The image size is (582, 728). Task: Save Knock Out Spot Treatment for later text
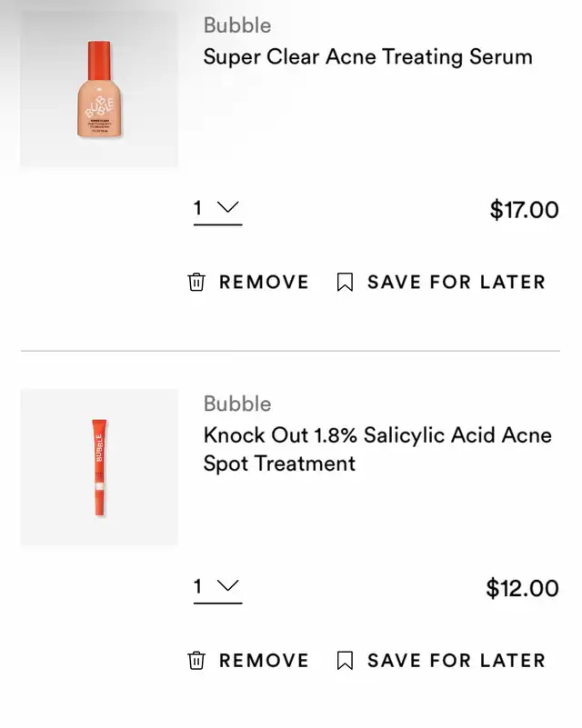click(x=457, y=660)
